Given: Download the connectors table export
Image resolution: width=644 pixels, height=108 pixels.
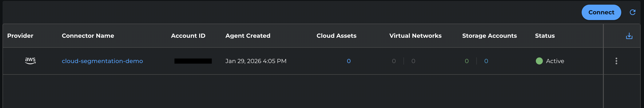Looking at the screenshot, I should (x=629, y=36).
